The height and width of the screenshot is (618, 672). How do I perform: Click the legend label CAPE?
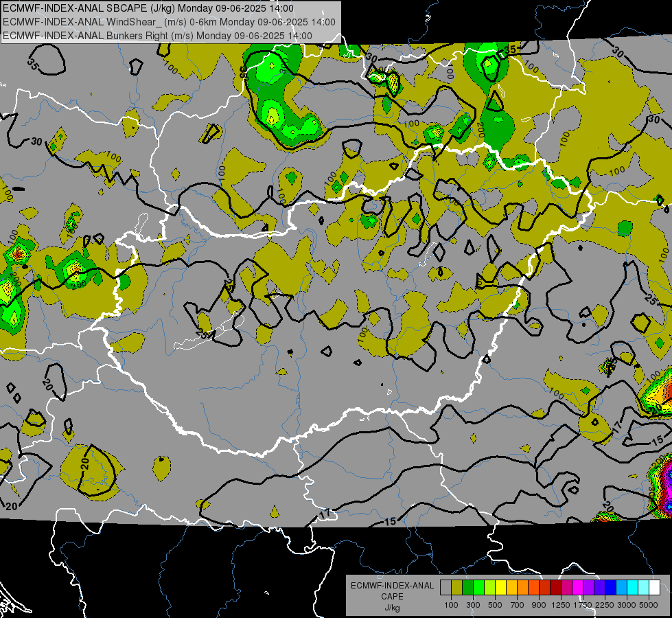(392, 597)
